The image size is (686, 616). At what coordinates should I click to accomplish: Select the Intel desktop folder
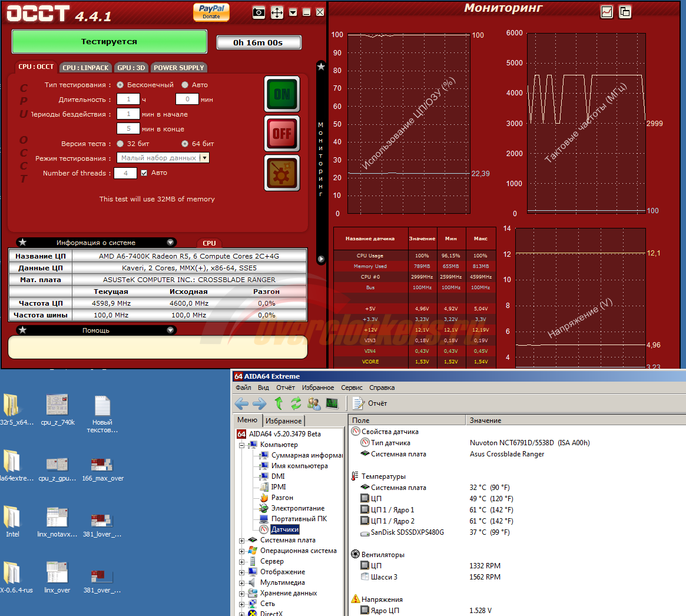point(12,522)
